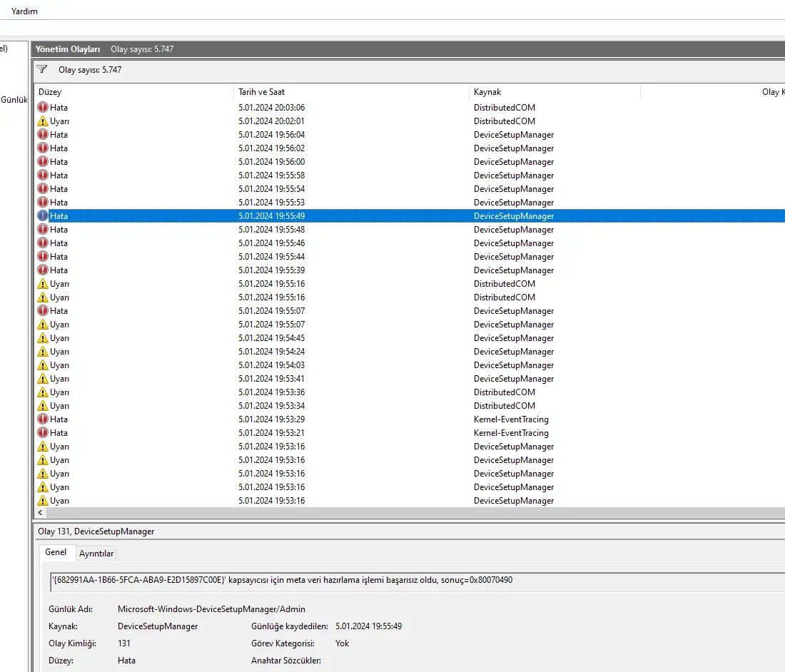This screenshot has width=785, height=672.
Task: Click the Hata label at 19:56:02
Action: (x=59, y=148)
